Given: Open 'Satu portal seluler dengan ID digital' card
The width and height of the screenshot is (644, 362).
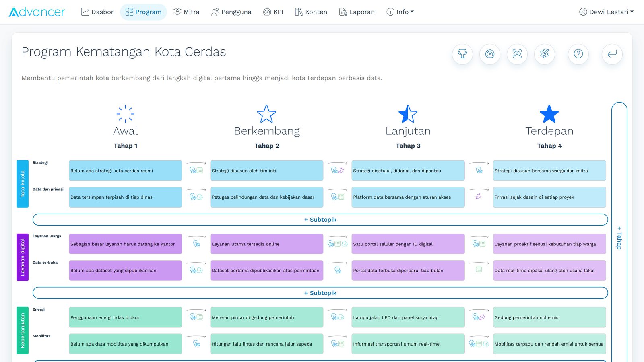Looking at the screenshot, I should tap(408, 244).
